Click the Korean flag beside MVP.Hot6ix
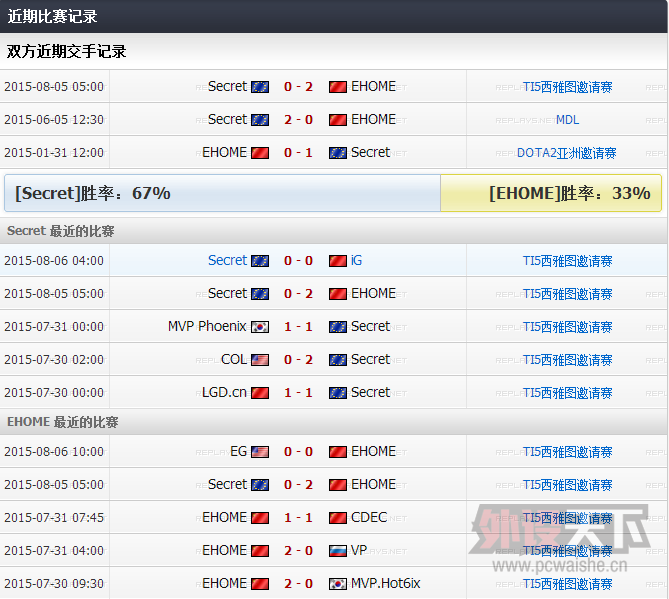669x599 pixels. pos(337,584)
